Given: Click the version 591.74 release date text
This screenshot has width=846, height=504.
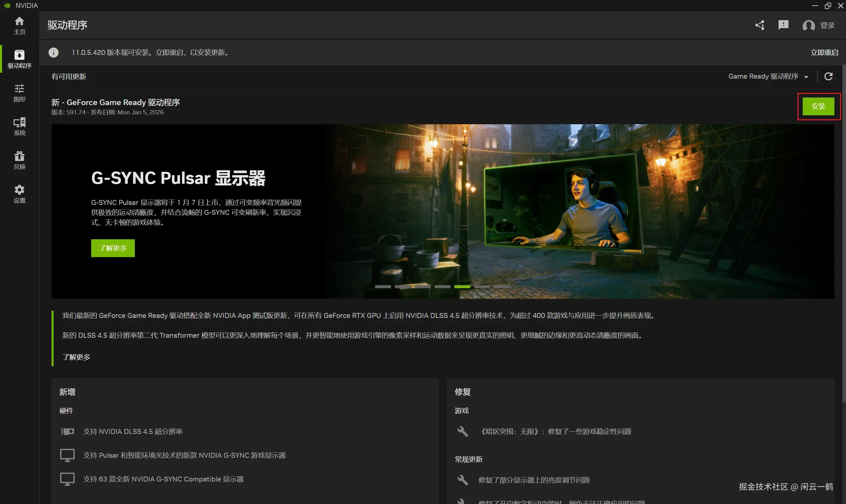Looking at the screenshot, I should point(107,112).
